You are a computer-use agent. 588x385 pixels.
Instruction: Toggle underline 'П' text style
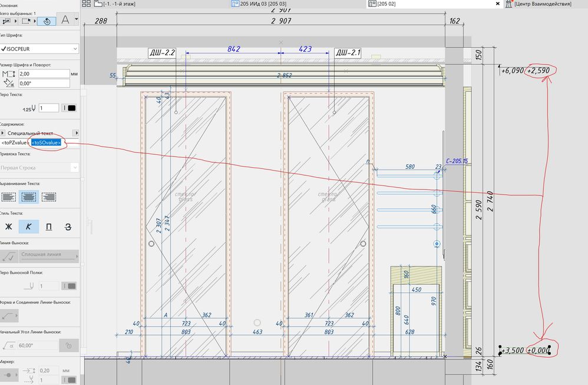49,227
